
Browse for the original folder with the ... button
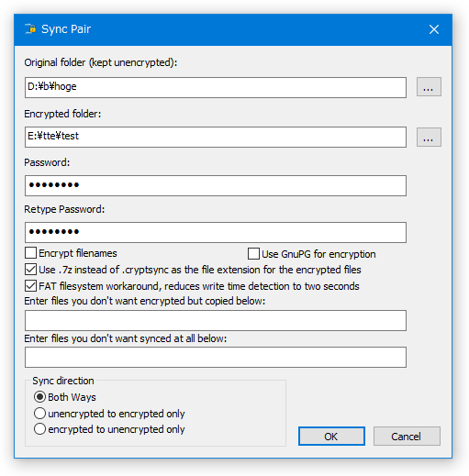pyautogui.click(x=429, y=87)
